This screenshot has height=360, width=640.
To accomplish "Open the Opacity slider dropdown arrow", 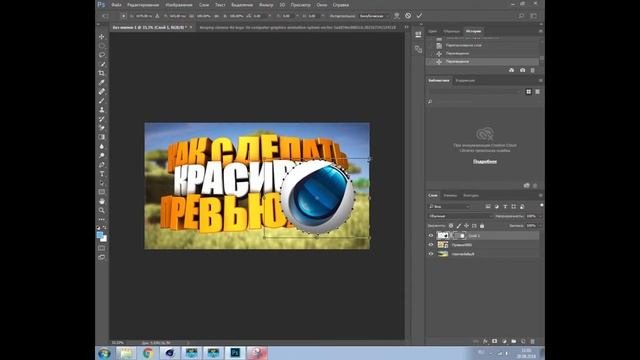I will point(541,216).
